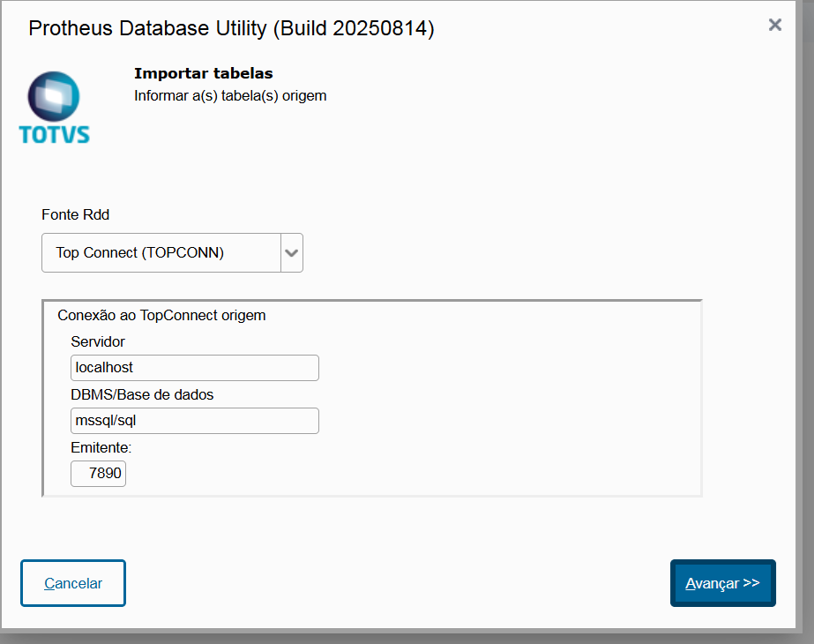Select the Emitente field showing 7890
814x644 pixels.
(99, 474)
